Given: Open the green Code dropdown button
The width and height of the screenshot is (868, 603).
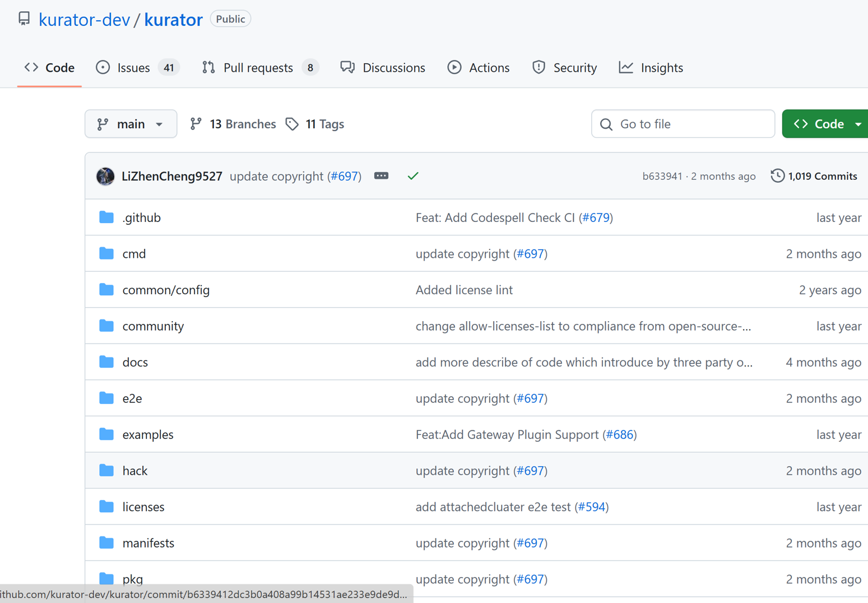Looking at the screenshot, I should coord(825,124).
